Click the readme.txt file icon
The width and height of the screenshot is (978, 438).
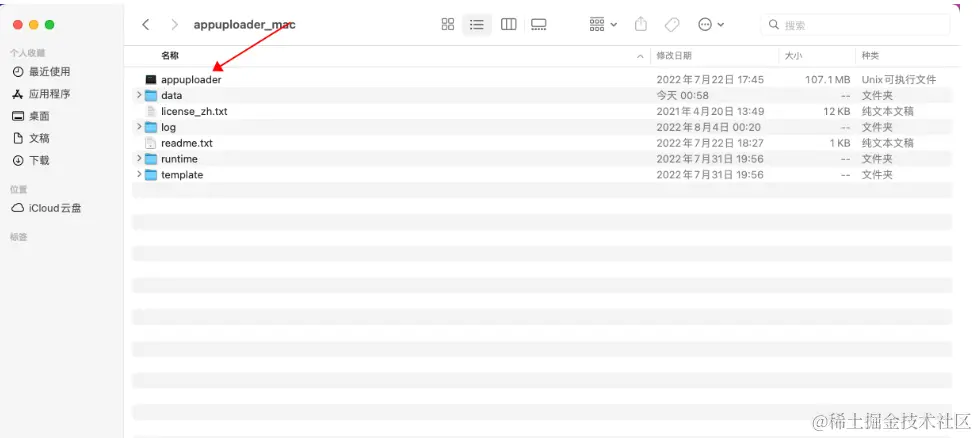(x=150, y=143)
